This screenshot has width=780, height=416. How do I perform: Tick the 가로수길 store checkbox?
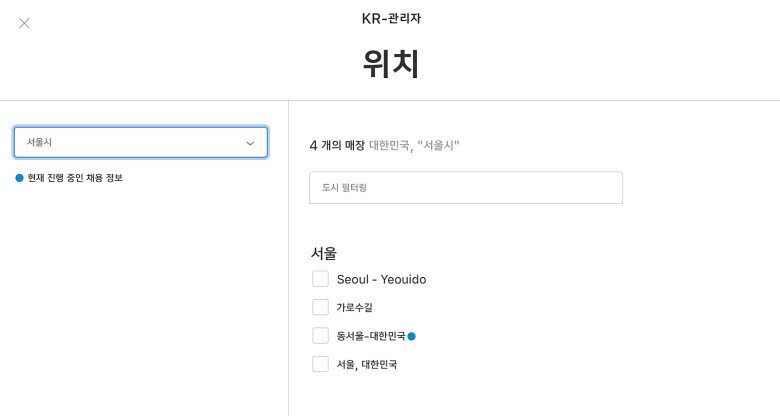coord(320,307)
